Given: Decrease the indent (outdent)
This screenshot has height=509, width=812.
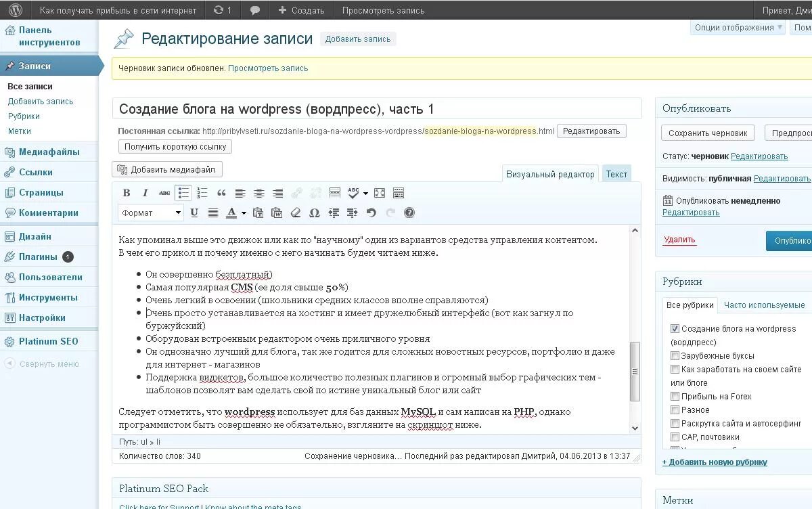Looking at the screenshot, I should click(x=334, y=213).
